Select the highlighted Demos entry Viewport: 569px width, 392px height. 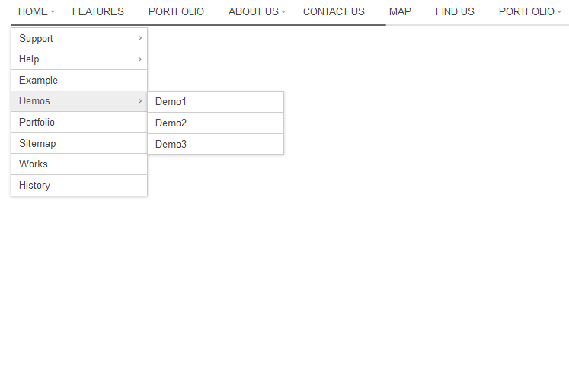(x=35, y=101)
